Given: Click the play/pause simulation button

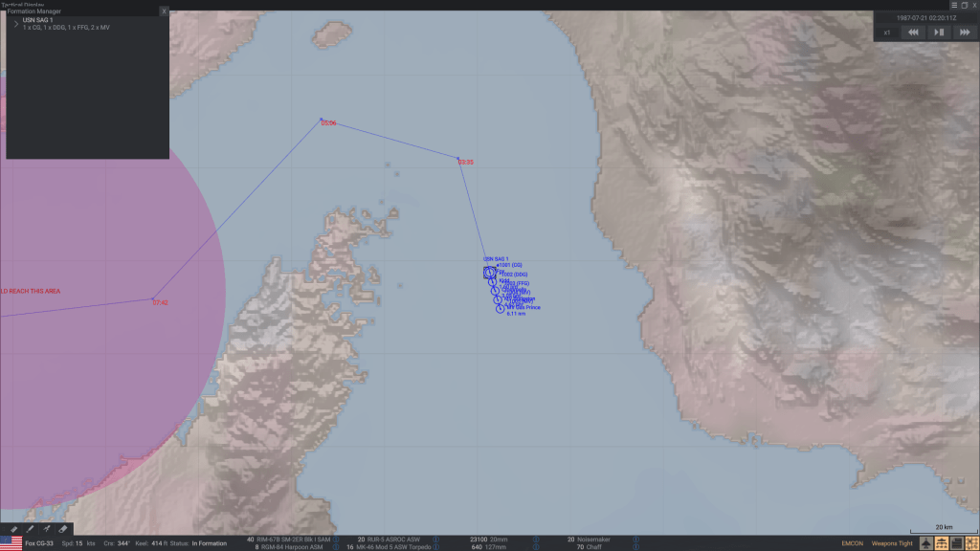Looking at the screenshot, I should tap(939, 32).
